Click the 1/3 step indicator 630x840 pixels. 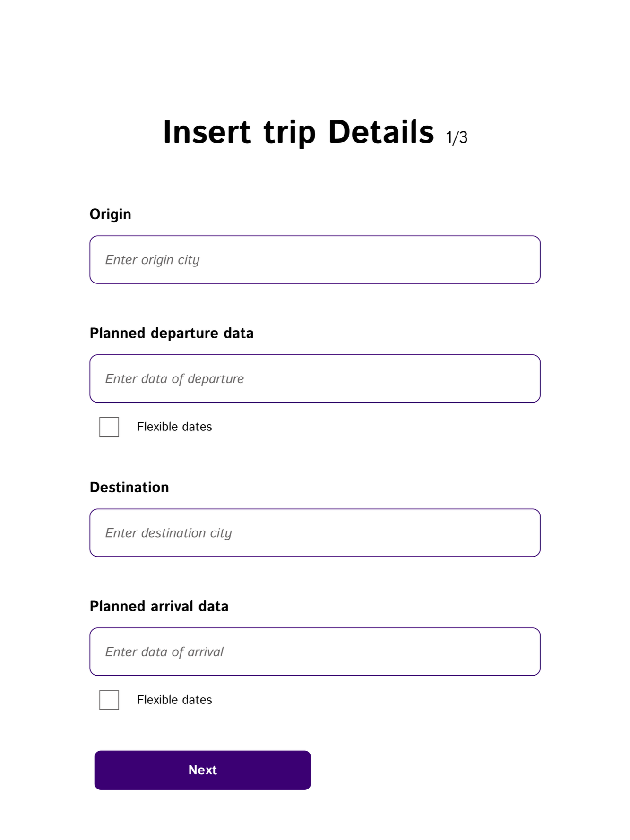(457, 137)
